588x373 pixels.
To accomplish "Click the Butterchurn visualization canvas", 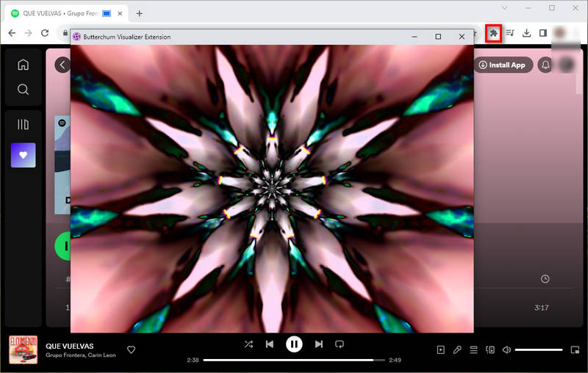I will pos(272,189).
